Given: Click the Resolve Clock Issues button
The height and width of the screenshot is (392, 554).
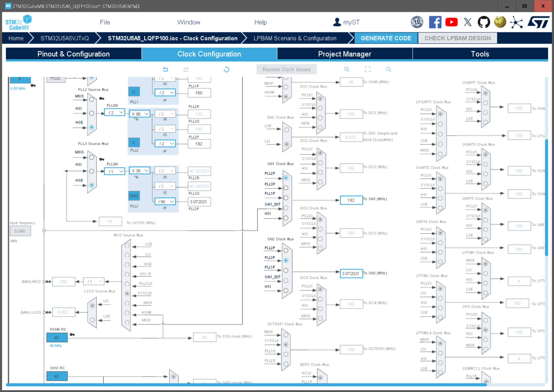Looking at the screenshot, I should pos(286,69).
